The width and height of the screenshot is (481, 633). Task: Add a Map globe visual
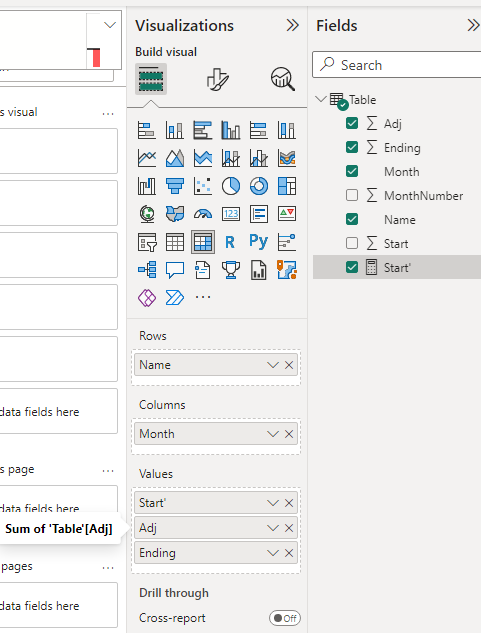coord(147,214)
